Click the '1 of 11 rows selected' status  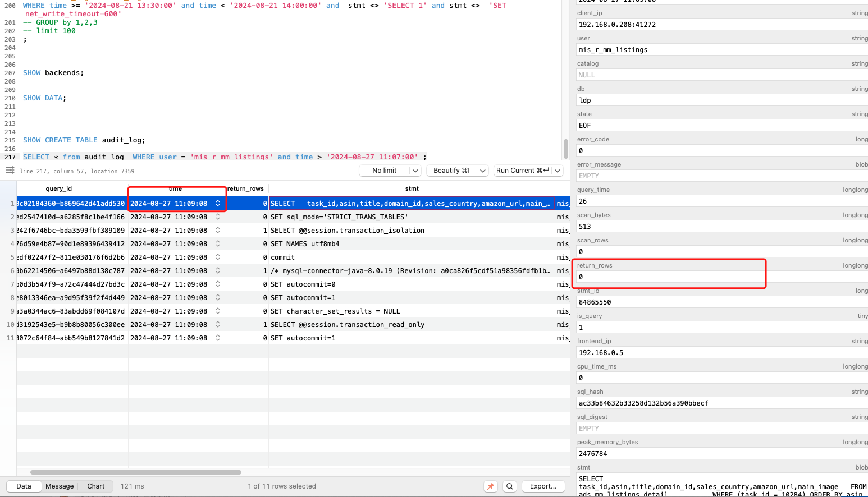tap(282, 486)
